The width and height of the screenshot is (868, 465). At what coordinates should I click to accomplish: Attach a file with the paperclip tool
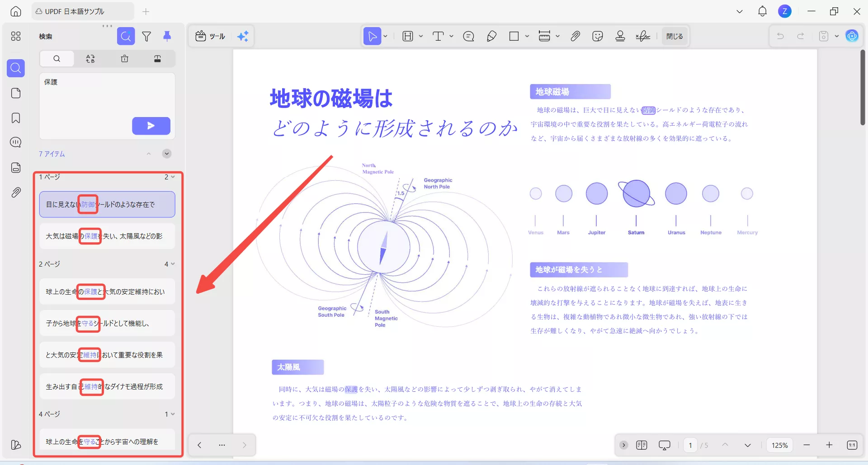coord(575,36)
